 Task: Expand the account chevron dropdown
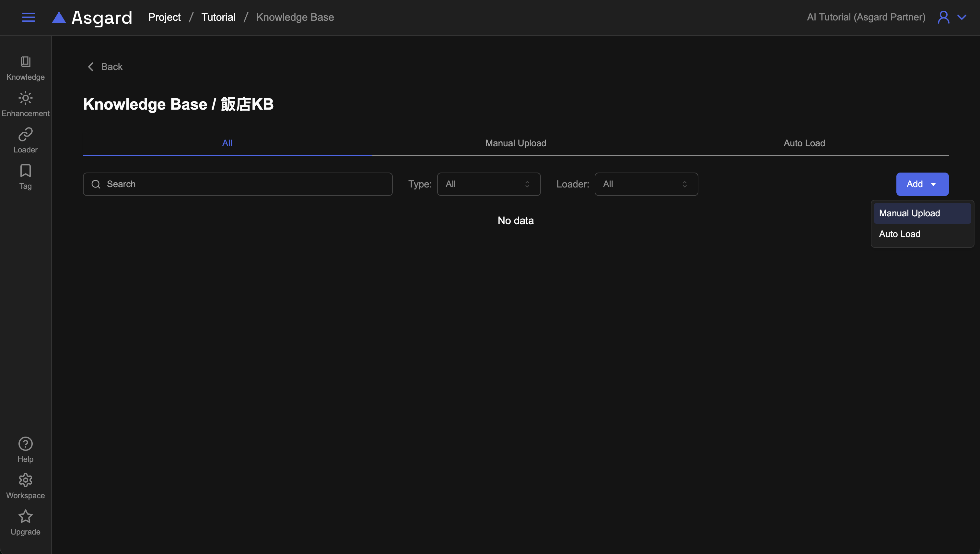[962, 17]
